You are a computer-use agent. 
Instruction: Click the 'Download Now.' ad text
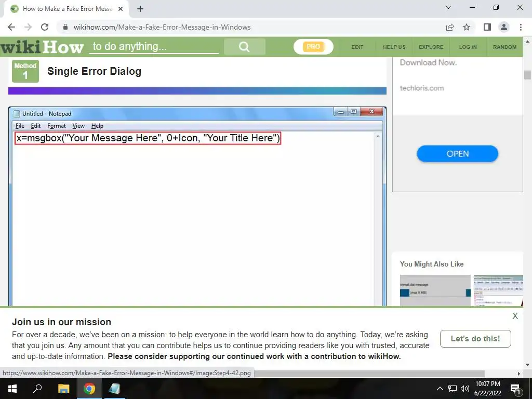tap(428, 62)
